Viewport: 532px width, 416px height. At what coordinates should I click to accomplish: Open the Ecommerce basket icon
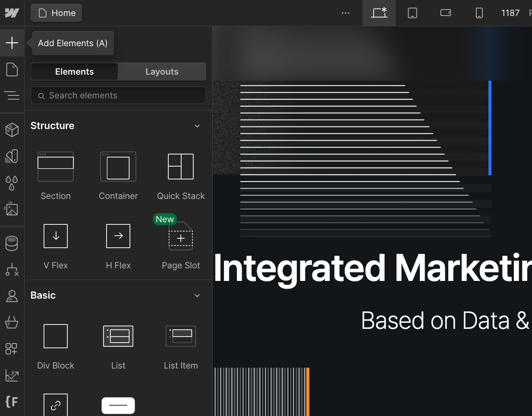click(12, 322)
